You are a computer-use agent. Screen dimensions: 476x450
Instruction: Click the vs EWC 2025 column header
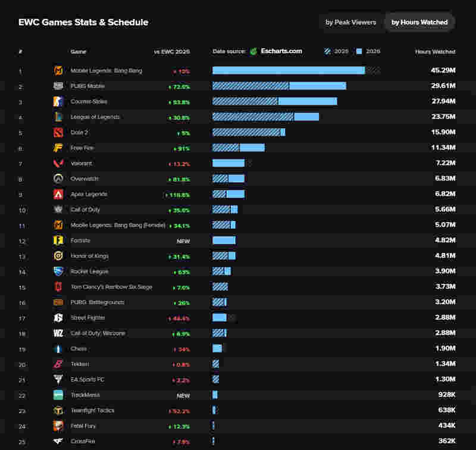coord(172,52)
